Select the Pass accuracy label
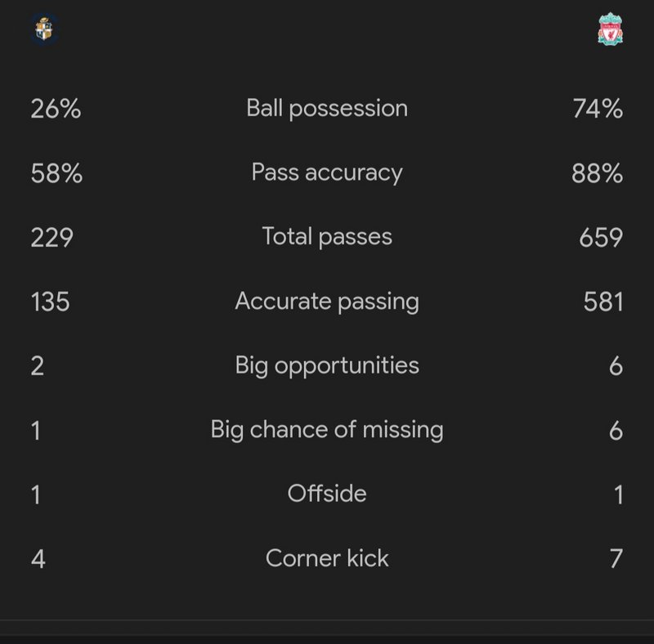This screenshot has height=644, width=654. [x=327, y=172]
